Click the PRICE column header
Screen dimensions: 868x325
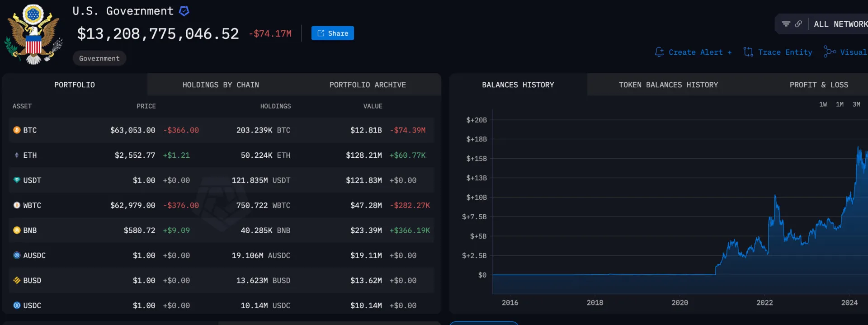pos(146,106)
